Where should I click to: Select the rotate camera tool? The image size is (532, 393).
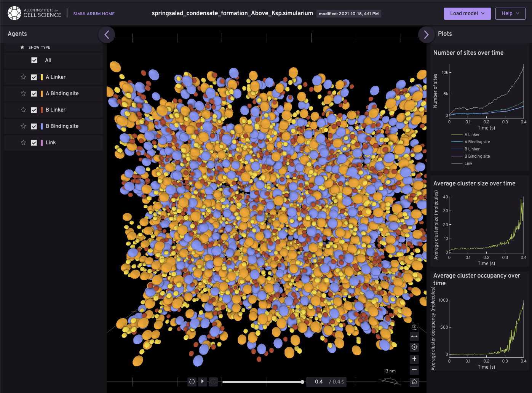click(x=414, y=327)
